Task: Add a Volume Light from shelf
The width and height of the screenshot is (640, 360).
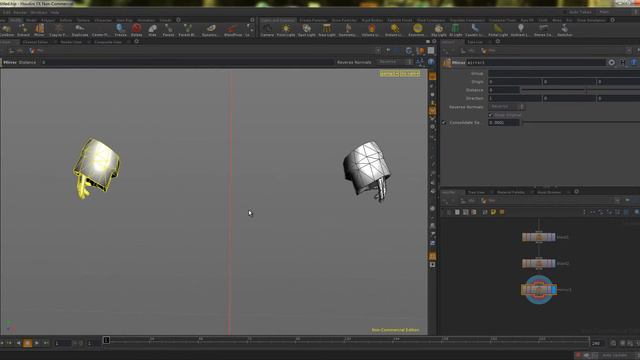Action: tap(371, 30)
